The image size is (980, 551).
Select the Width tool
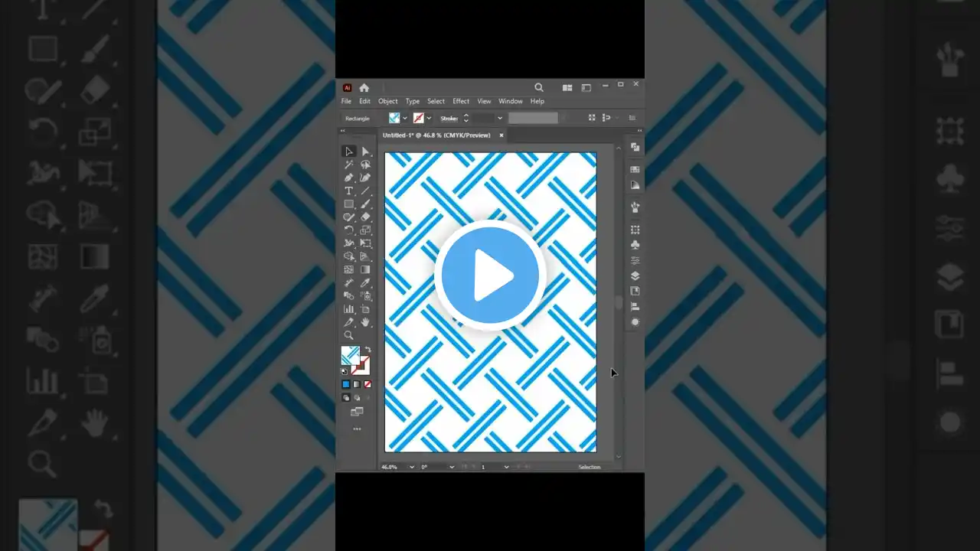(349, 243)
